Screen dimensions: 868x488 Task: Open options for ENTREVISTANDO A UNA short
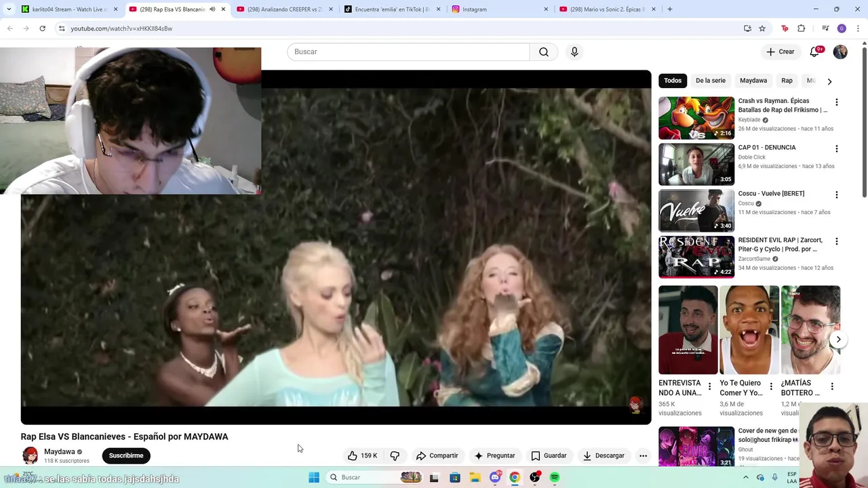[709, 386]
